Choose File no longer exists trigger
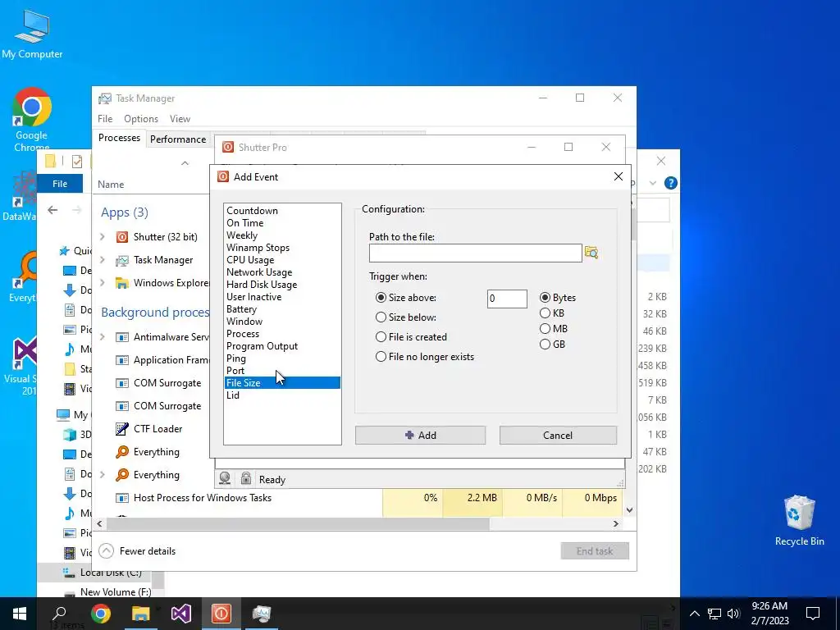 (x=381, y=357)
